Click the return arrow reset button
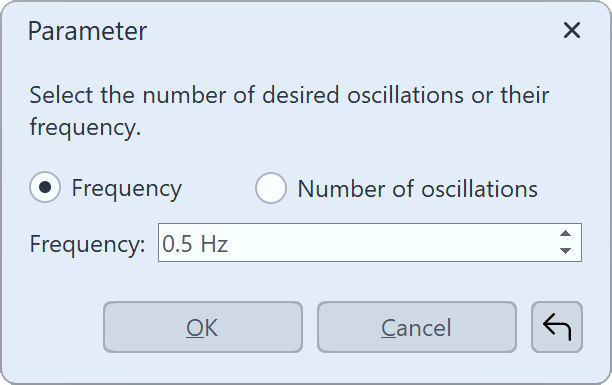 pyautogui.click(x=557, y=327)
